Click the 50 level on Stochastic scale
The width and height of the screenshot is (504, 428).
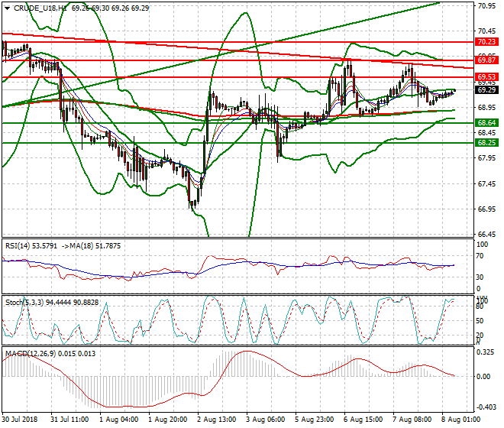pyautogui.click(x=480, y=321)
